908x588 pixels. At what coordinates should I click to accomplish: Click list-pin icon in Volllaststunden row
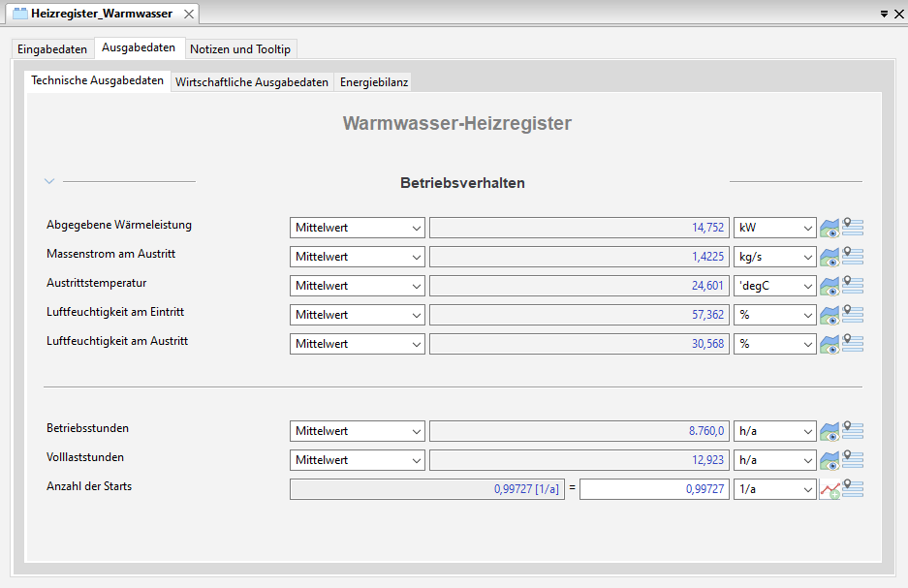(853, 458)
